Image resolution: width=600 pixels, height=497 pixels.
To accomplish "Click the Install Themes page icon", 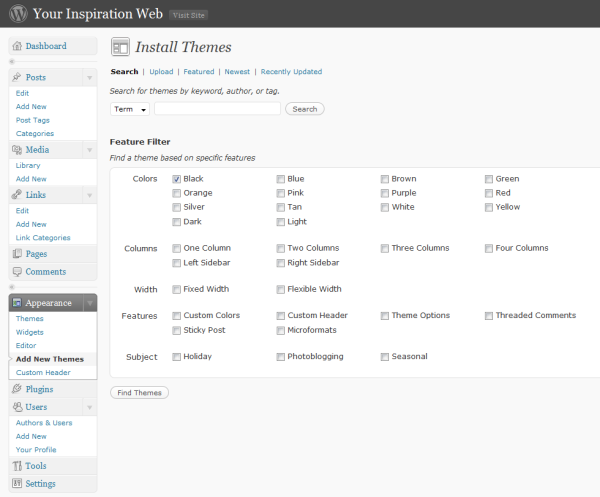I will (120, 47).
